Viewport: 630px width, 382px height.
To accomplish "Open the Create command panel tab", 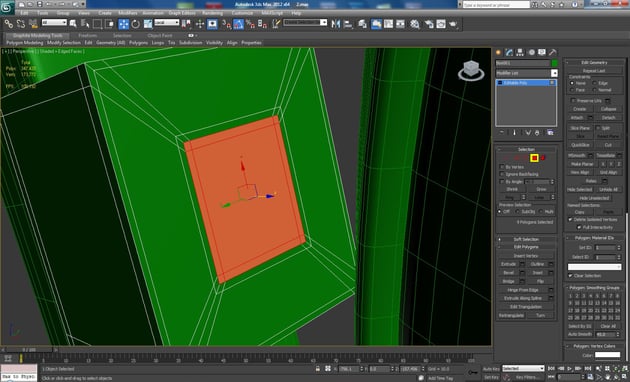I will (499, 52).
